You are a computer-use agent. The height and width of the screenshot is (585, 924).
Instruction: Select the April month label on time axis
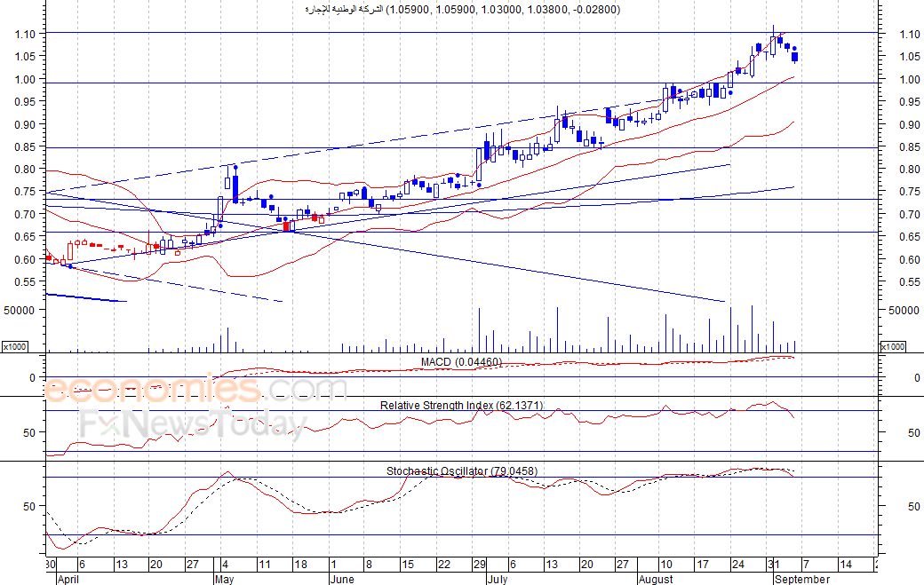pyautogui.click(x=68, y=579)
